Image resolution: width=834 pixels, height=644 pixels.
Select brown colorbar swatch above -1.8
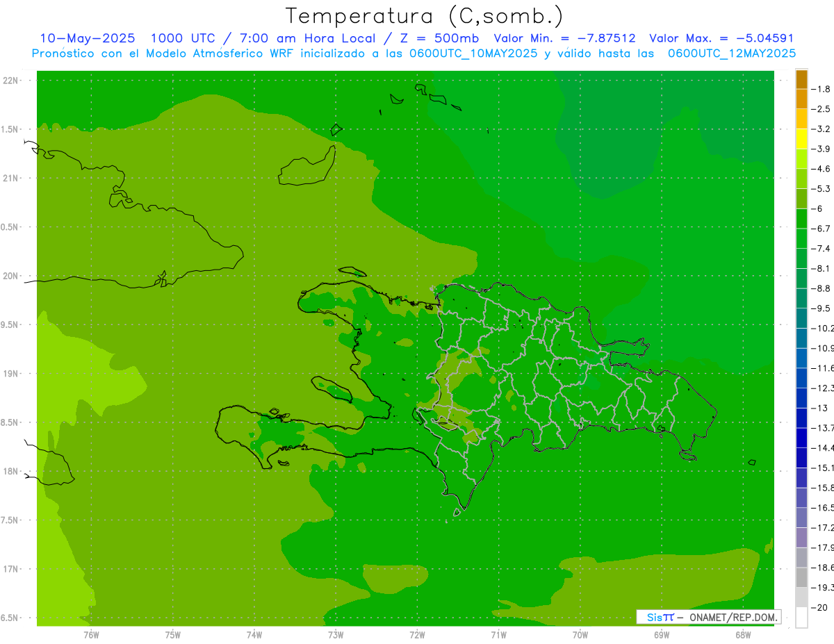click(x=802, y=79)
